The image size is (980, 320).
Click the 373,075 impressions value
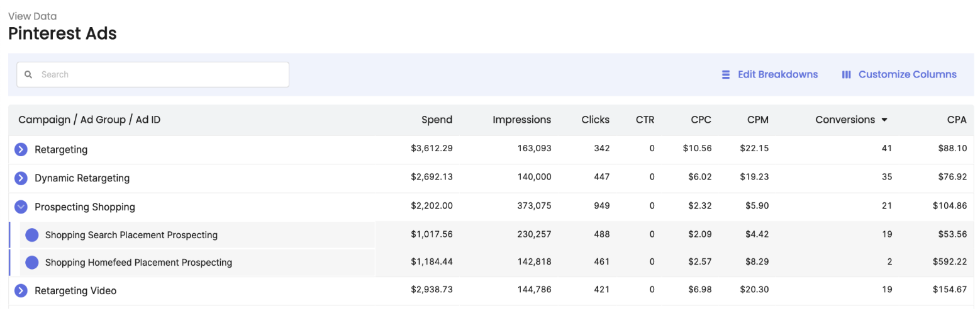click(534, 205)
